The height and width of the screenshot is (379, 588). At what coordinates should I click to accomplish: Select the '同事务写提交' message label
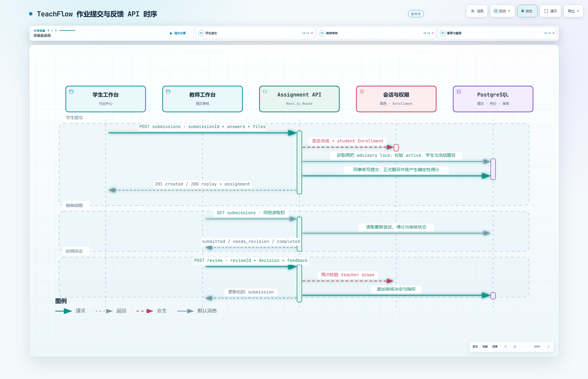click(396, 170)
